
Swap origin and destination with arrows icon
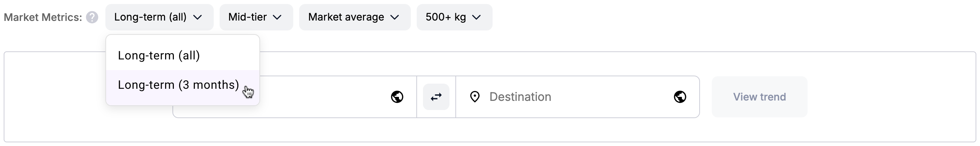click(x=436, y=97)
